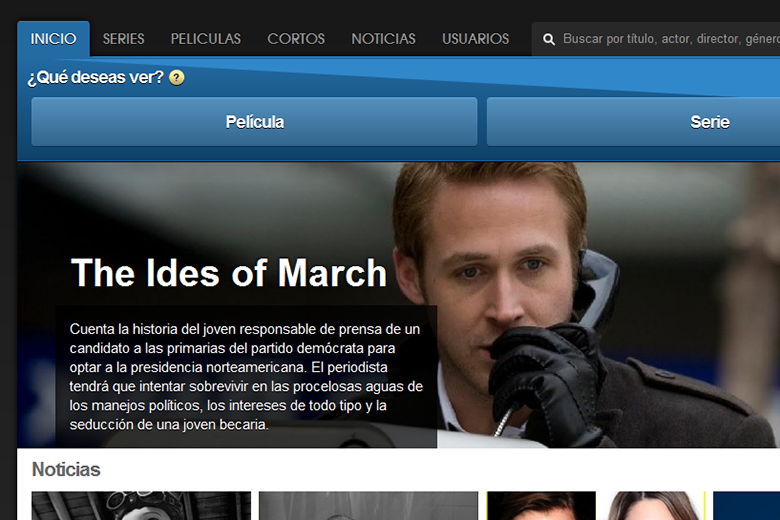Open the news thumbnail showing two faces
This screenshot has width=780, height=520.
click(596, 506)
